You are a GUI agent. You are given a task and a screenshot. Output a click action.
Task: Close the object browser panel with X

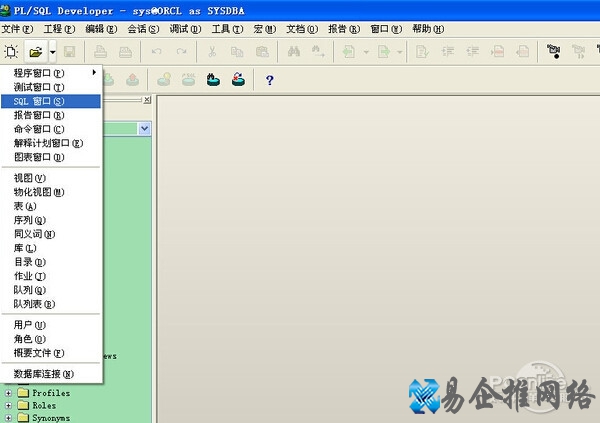click(x=147, y=100)
